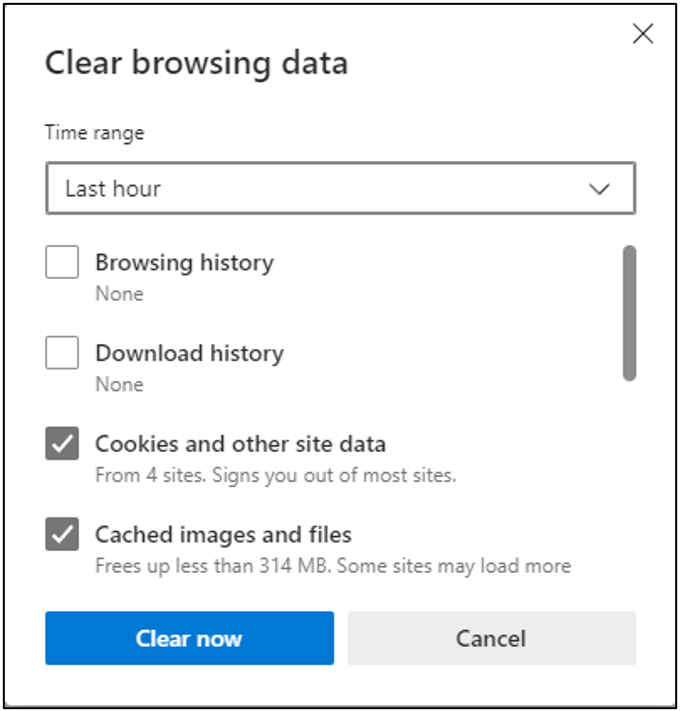Cancel clearing browsing data
This screenshot has width=682, height=711.
point(492,638)
